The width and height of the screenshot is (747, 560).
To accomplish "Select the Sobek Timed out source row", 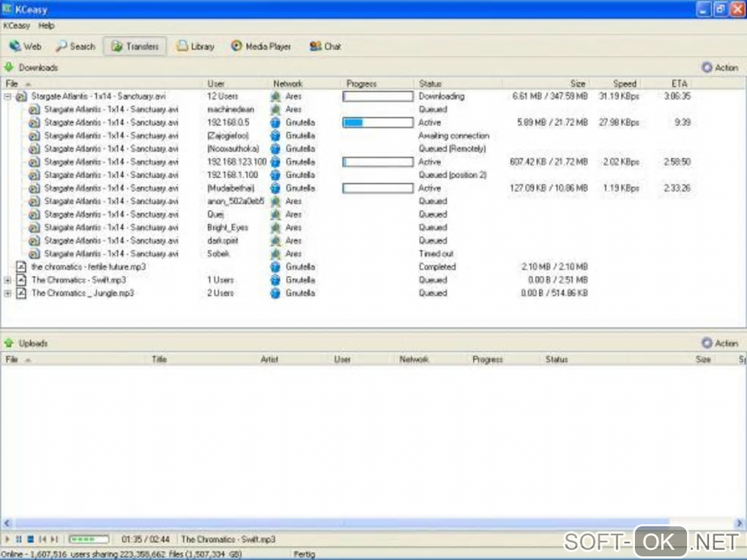I will coord(373,254).
